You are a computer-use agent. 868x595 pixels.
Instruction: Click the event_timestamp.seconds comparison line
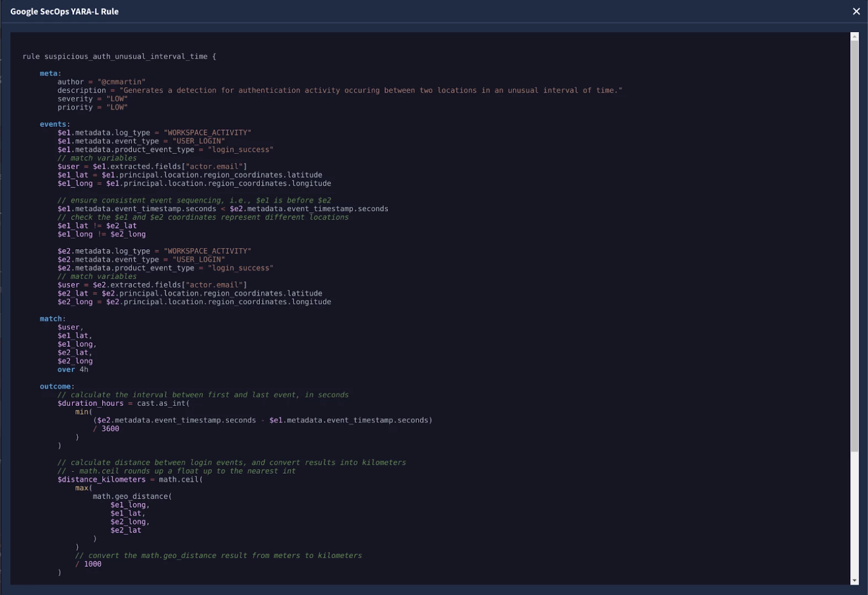click(223, 209)
